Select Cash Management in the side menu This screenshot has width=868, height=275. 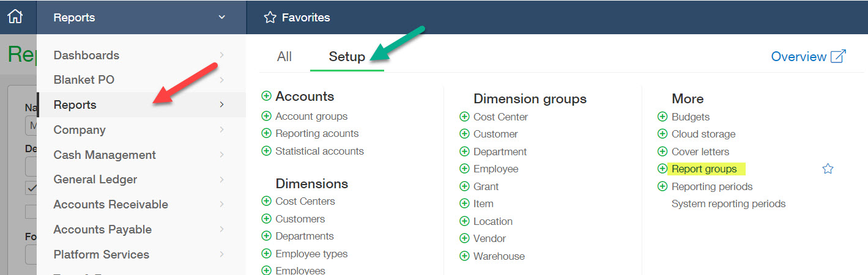pyautogui.click(x=105, y=155)
